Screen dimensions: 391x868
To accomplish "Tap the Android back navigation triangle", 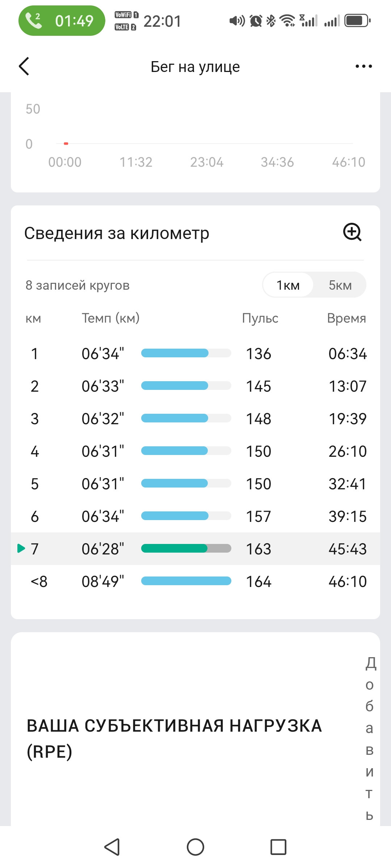I will [x=112, y=847].
